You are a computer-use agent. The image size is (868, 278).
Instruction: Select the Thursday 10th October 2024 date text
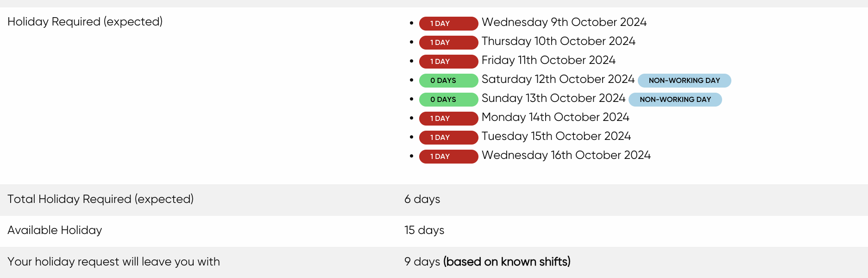pos(558,41)
